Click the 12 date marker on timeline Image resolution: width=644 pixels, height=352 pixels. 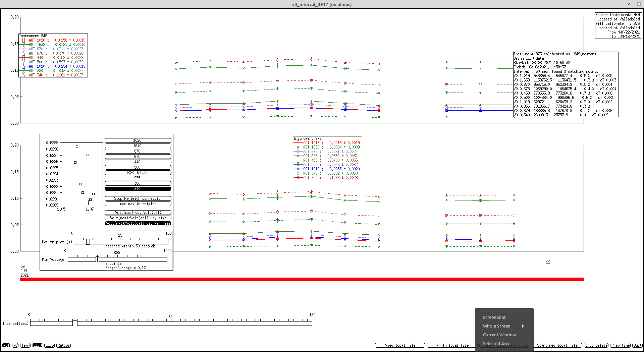[548, 262]
